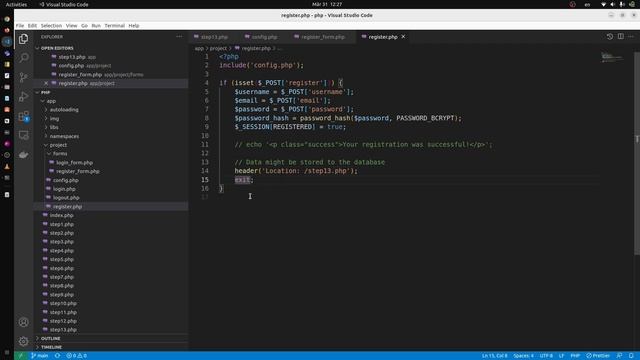
Task: Open the File menu
Action: [20, 25]
